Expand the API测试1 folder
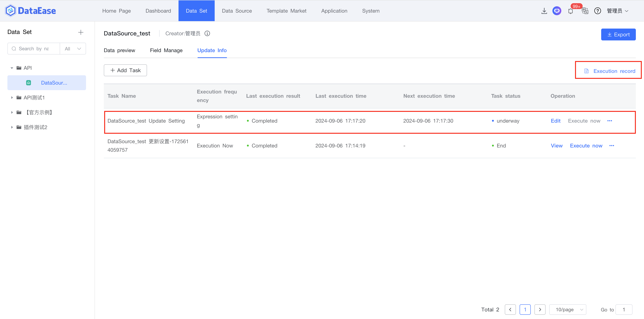644x319 pixels. click(12, 98)
